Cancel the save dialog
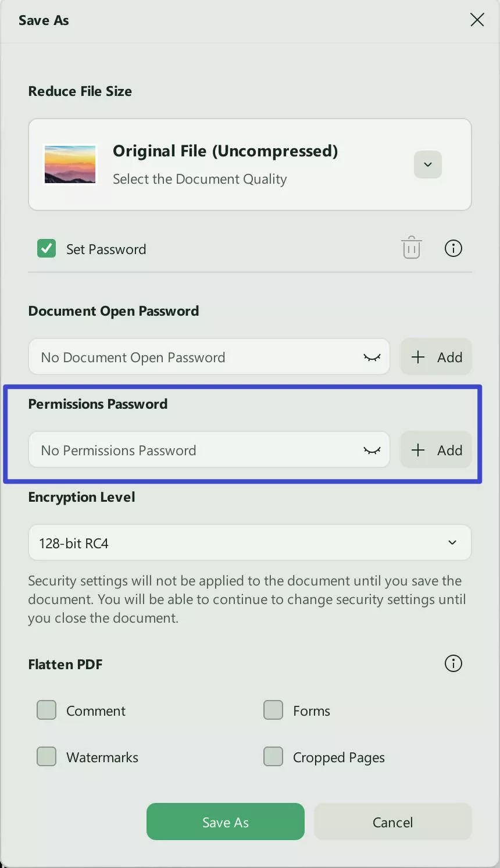The width and height of the screenshot is (500, 868). pyautogui.click(x=392, y=821)
